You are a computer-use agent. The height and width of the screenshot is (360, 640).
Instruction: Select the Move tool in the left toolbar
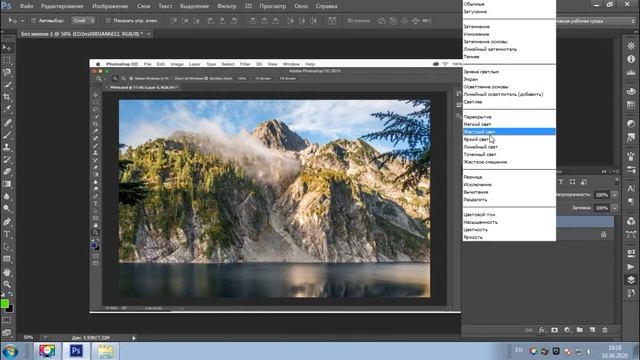(x=7, y=48)
